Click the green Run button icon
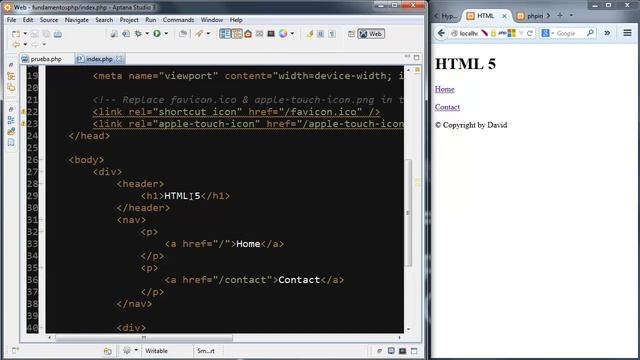Viewport: 640px width, 360px height. (x=157, y=34)
